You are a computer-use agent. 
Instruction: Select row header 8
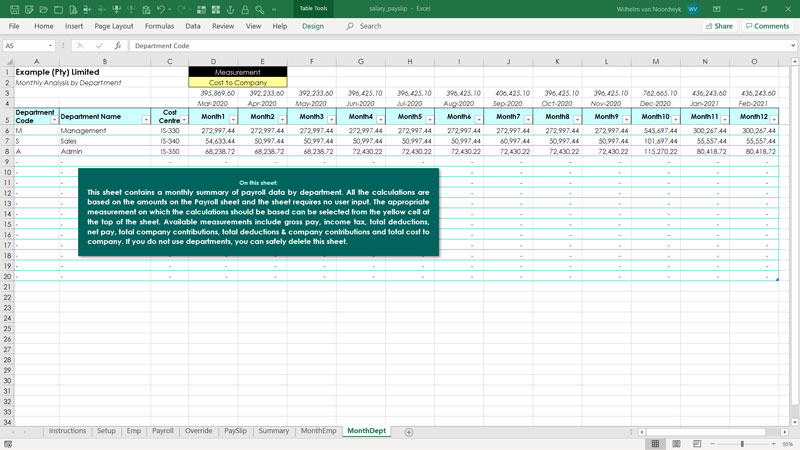(7, 151)
